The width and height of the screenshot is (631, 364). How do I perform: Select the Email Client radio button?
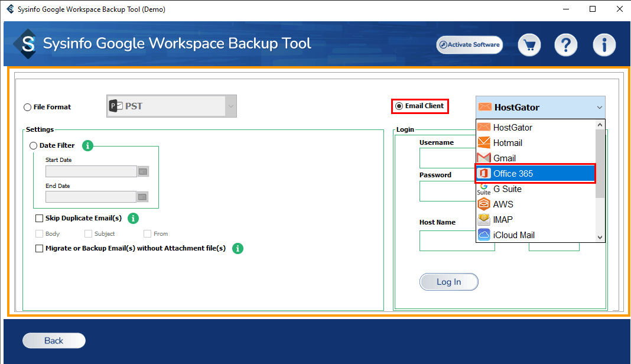pyautogui.click(x=399, y=106)
